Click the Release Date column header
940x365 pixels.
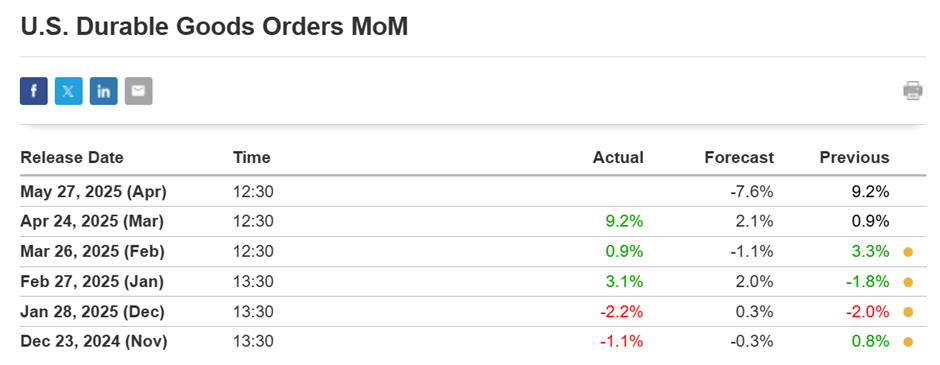[72, 158]
